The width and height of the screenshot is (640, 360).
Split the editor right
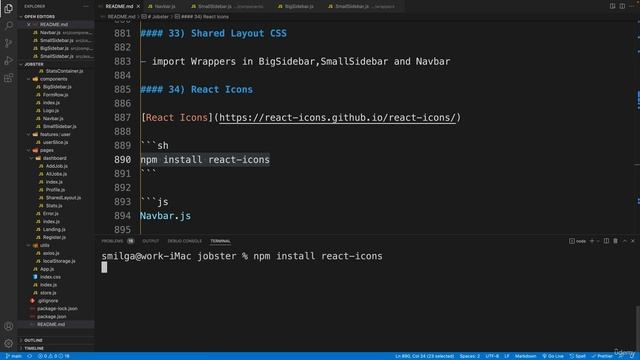coord(622,6)
